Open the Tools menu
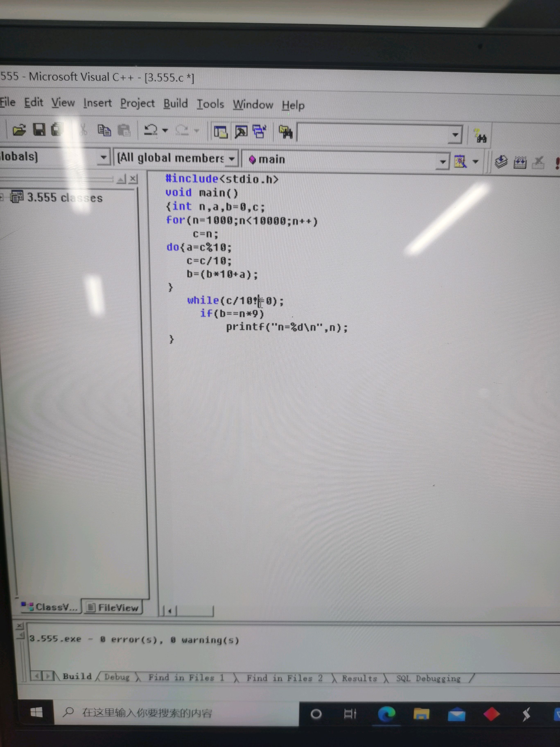The height and width of the screenshot is (747, 560). coord(210,104)
